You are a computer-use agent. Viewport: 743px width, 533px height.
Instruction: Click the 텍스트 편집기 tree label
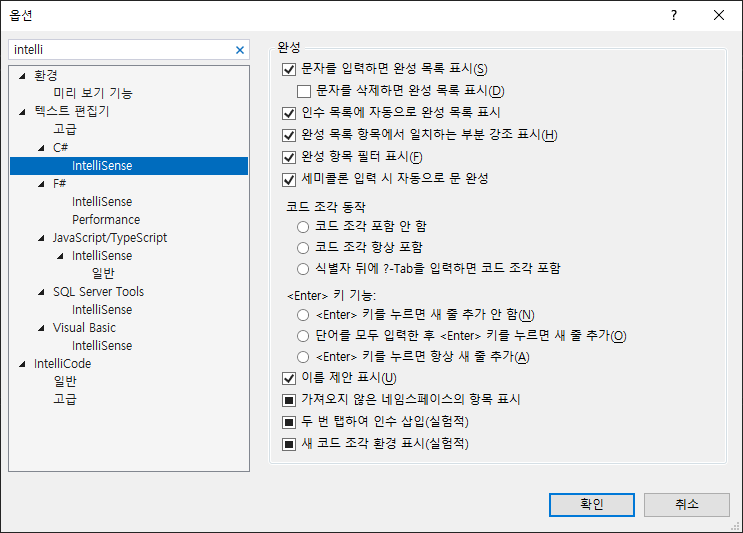click(72, 111)
